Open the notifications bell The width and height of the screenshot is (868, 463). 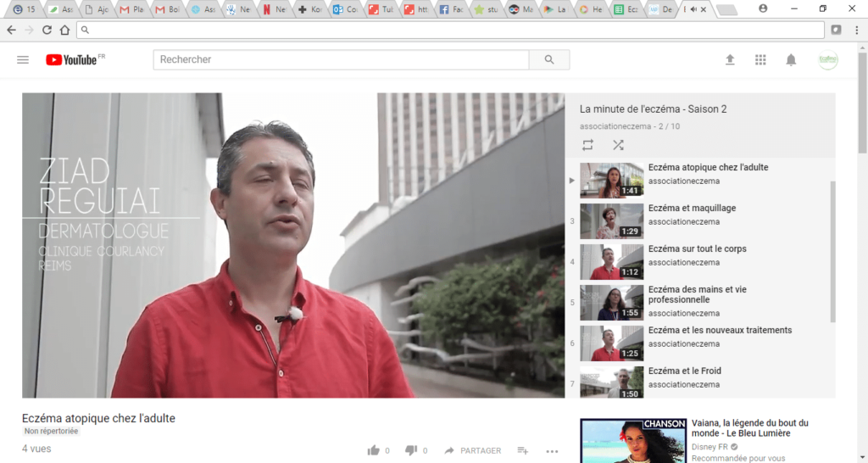[x=791, y=59]
